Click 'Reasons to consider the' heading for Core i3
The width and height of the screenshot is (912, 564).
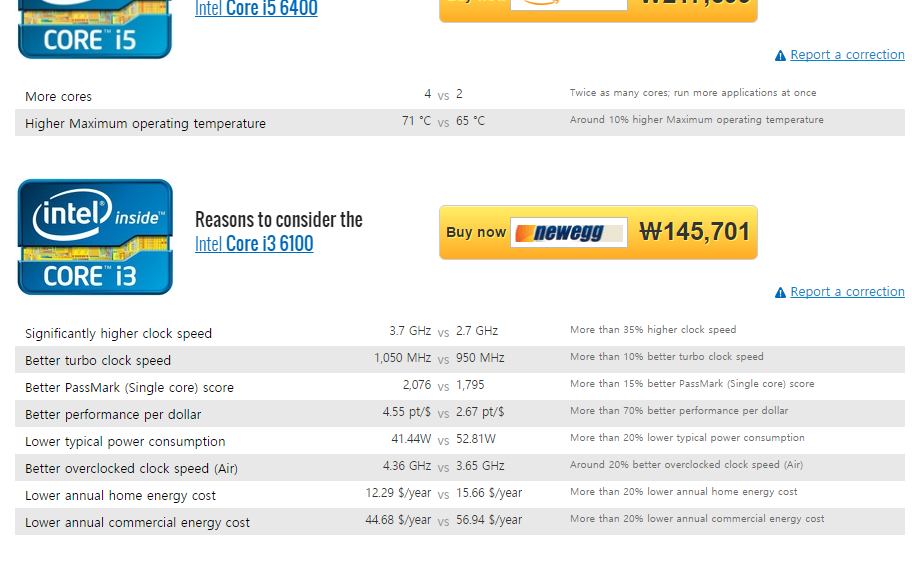point(279,220)
